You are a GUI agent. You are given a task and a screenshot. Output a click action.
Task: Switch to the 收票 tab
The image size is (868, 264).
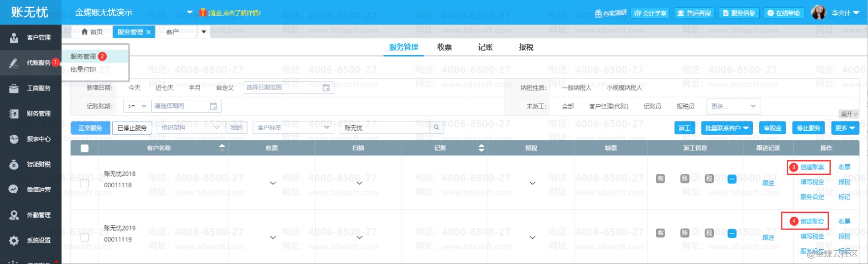tap(444, 47)
